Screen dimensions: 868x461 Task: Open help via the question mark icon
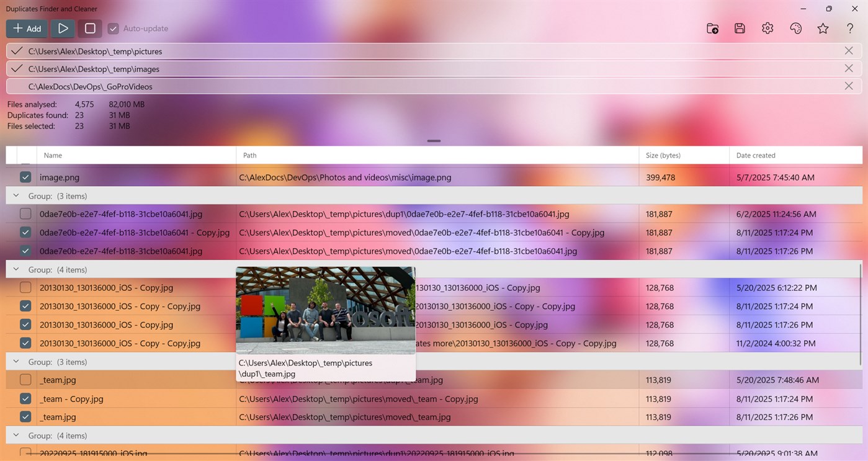coord(850,28)
